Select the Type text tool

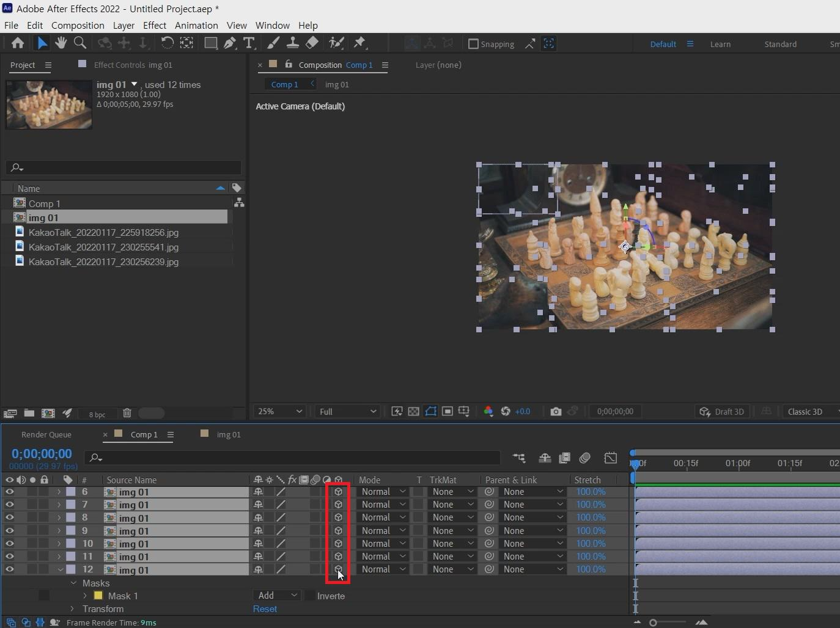(x=249, y=43)
